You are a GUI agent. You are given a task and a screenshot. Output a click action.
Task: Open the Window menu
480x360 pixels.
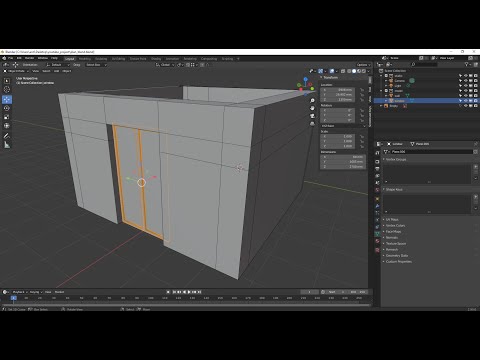43,58
